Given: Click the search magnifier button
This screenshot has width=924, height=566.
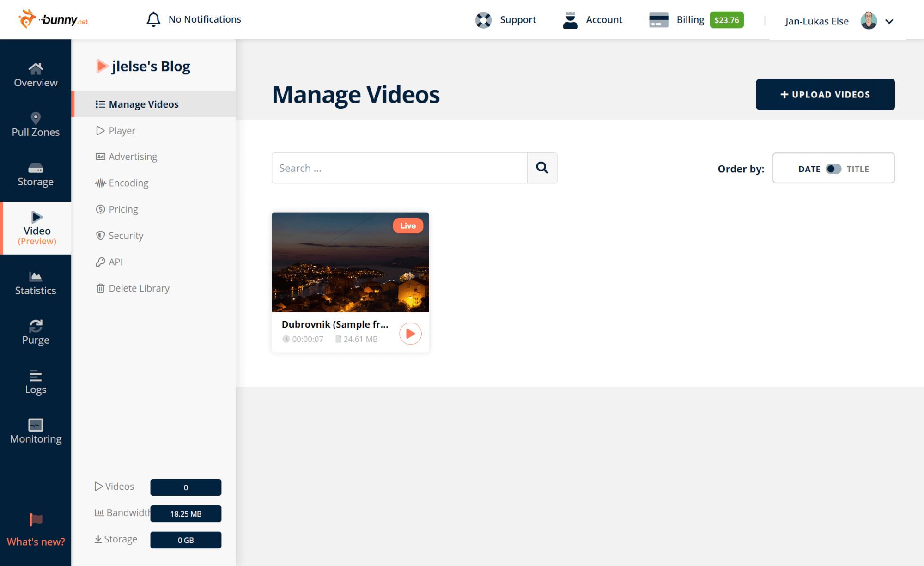Looking at the screenshot, I should click(x=542, y=168).
